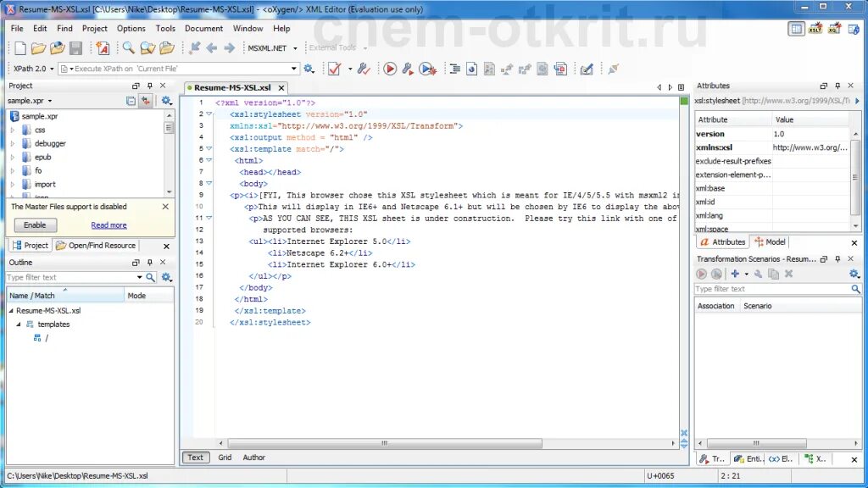Open the Entities panel tab
Screen dimensions: 868x488
(x=748, y=458)
